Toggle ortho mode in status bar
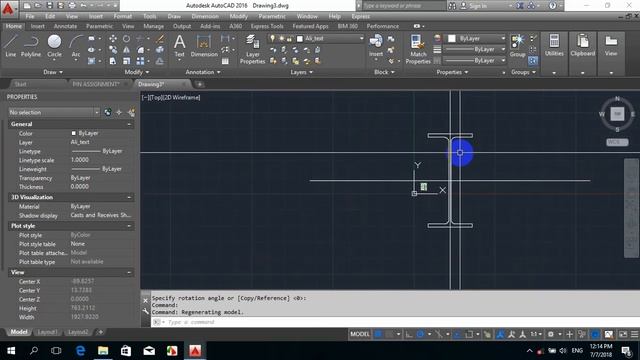Screen dimensions: 640x360 409,334
